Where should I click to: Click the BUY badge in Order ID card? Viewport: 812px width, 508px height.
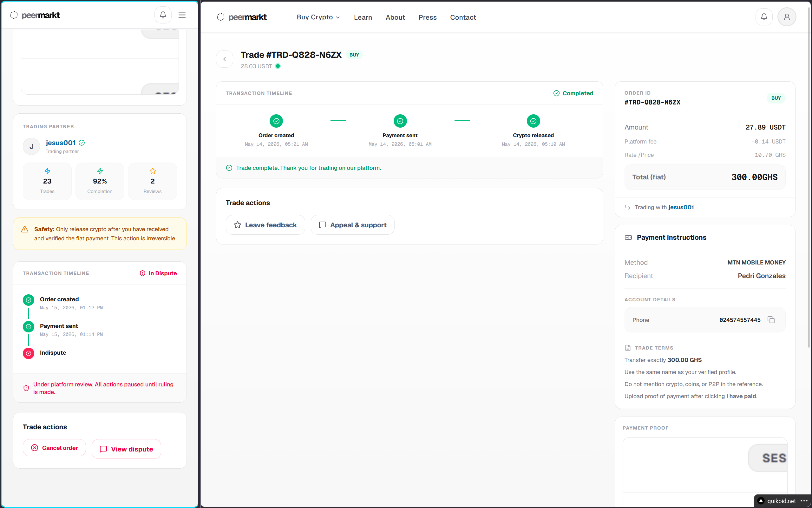[776, 98]
